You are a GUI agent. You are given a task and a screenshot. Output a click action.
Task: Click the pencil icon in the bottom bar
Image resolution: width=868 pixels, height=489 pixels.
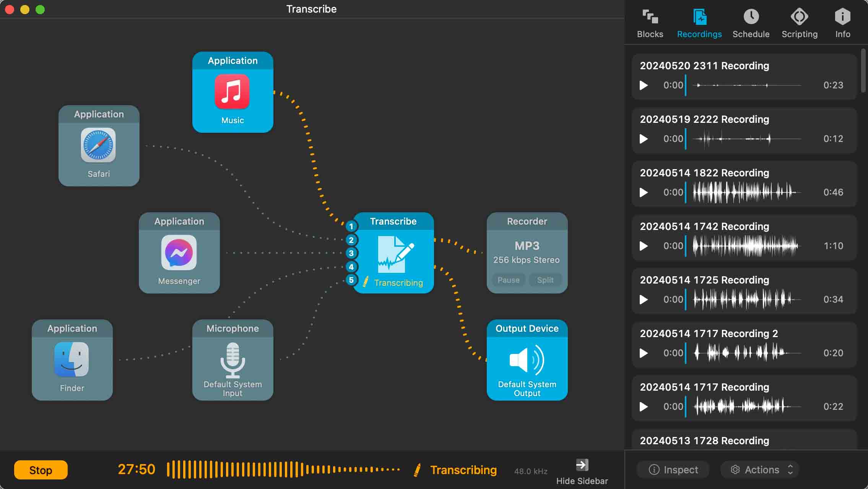417,470
